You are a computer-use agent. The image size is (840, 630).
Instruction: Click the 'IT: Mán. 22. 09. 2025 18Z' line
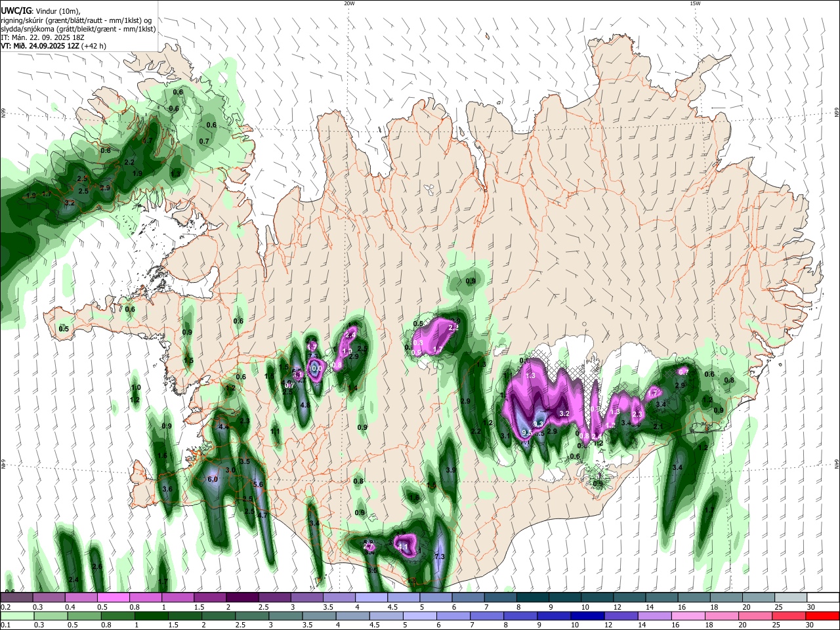click(43, 37)
